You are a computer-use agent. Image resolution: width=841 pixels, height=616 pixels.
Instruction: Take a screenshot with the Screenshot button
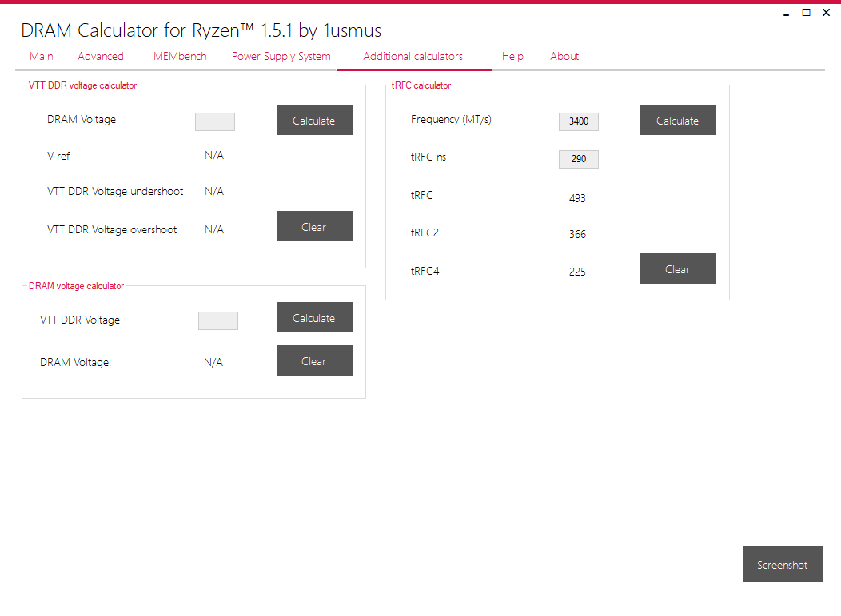[782, 565]
